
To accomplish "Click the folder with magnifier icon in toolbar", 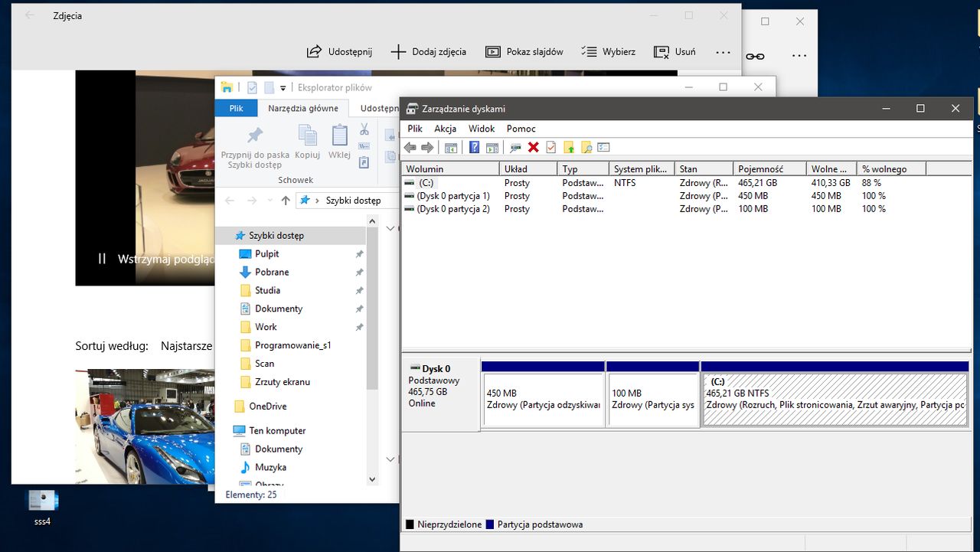I will pyautogui.click(x=586, y=148).
